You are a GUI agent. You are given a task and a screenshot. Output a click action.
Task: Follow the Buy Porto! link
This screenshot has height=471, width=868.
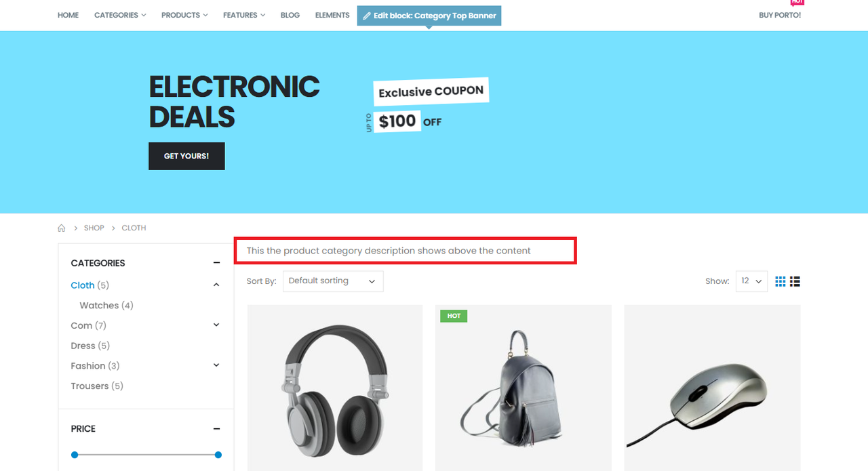[x=780, y=15]
